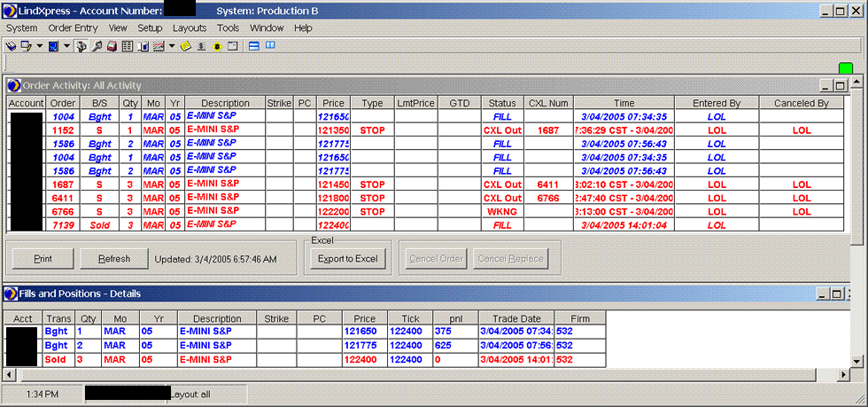Click the Print button
Viewport: 868px width, 407px height.
point(43,258)
